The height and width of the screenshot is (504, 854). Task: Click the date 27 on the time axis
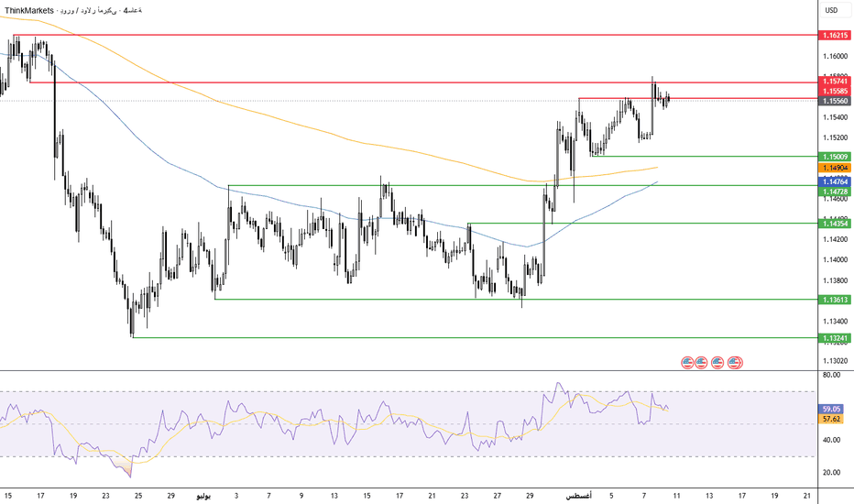point(498,496)
